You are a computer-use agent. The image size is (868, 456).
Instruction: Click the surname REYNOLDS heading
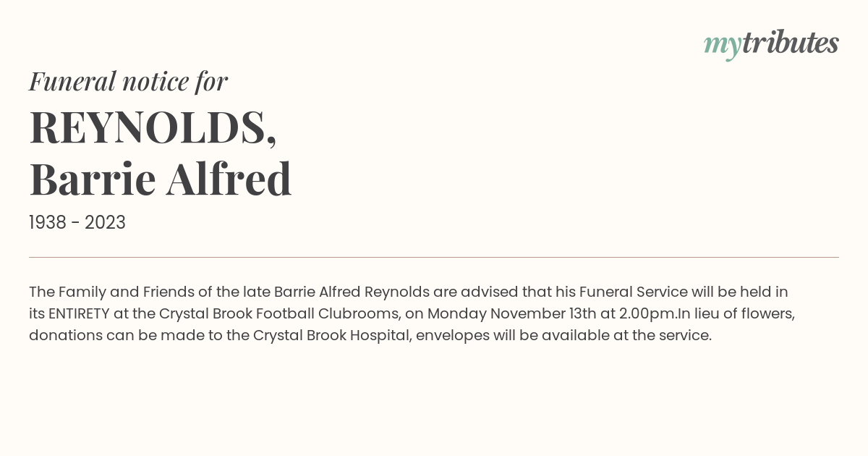pyautogui.click(x=153, y=127)
